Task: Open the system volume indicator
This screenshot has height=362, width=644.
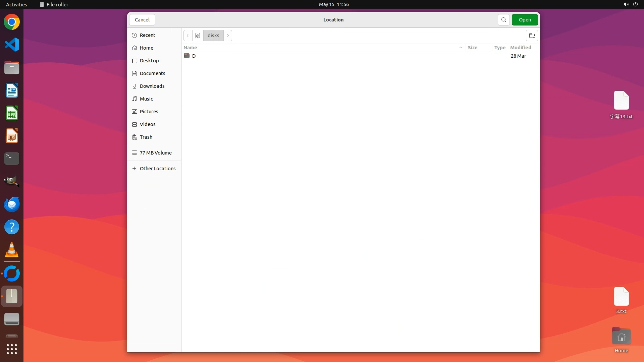Action: 626,4
